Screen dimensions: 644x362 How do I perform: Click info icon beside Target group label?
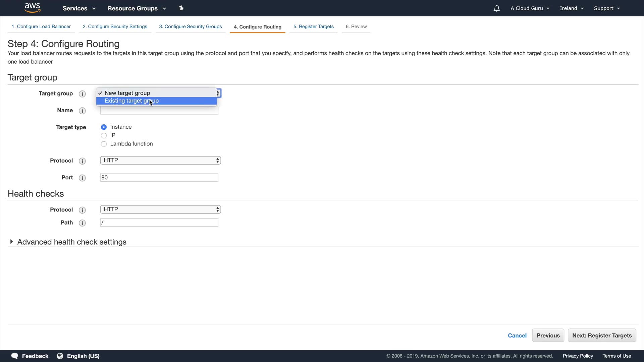coord(82,94)
